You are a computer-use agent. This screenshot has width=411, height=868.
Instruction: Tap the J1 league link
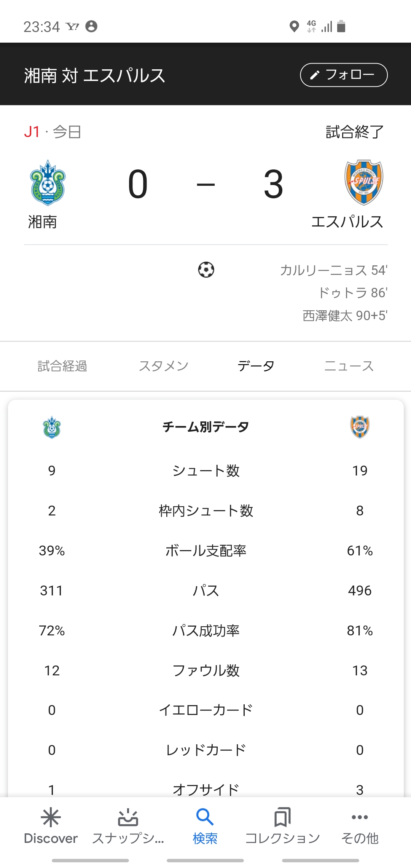click(x=32, y=132)
